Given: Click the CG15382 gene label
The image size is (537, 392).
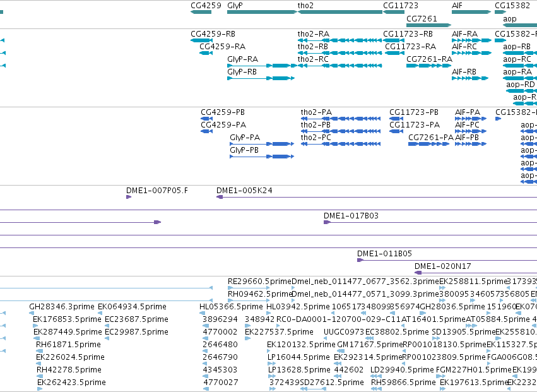Looking at the screenshot, I should pos(512,6).
